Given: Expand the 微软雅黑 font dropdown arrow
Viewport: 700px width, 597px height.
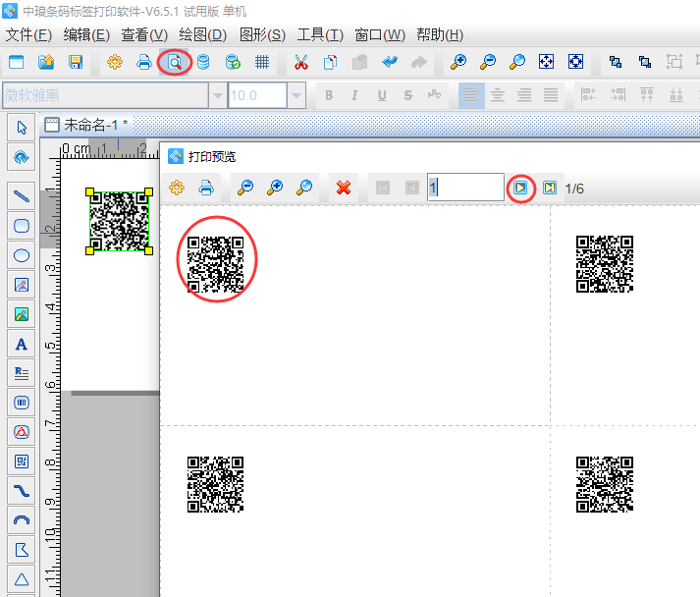Looking at the screenshot, I should 218,95.
